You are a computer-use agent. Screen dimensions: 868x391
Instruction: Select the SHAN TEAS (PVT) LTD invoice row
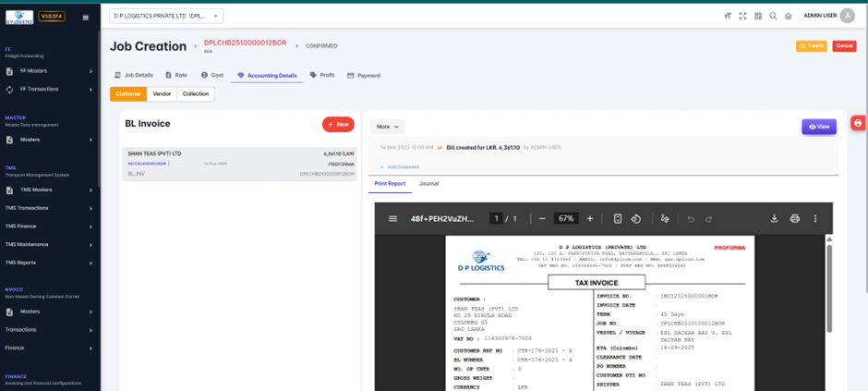(x=240, y=163)
